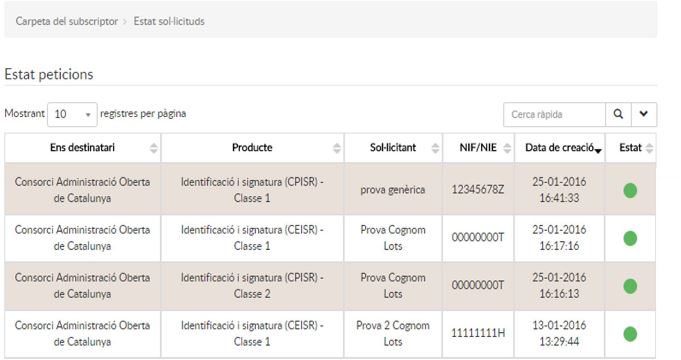Open CPISR Classe 2 product entry

click(252, 285)
